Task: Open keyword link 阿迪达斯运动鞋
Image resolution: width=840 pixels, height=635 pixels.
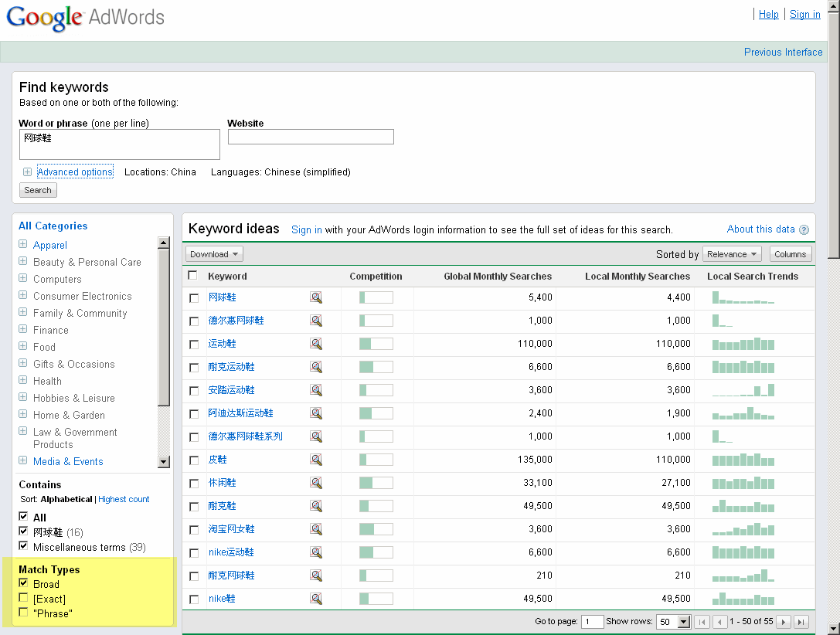Action: pyautogui.click(x=240, y=413)
